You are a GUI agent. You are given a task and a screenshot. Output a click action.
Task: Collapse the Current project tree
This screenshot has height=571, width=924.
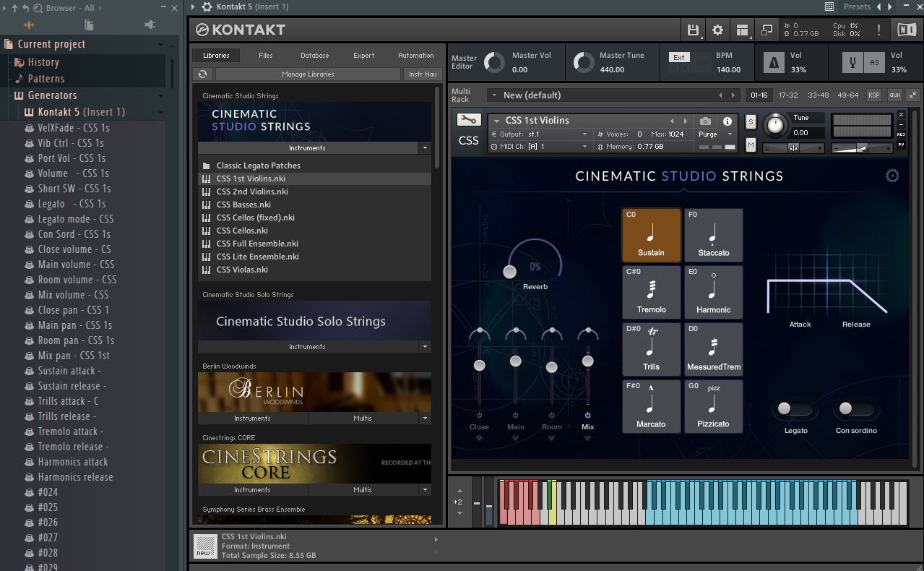(161, 44)
